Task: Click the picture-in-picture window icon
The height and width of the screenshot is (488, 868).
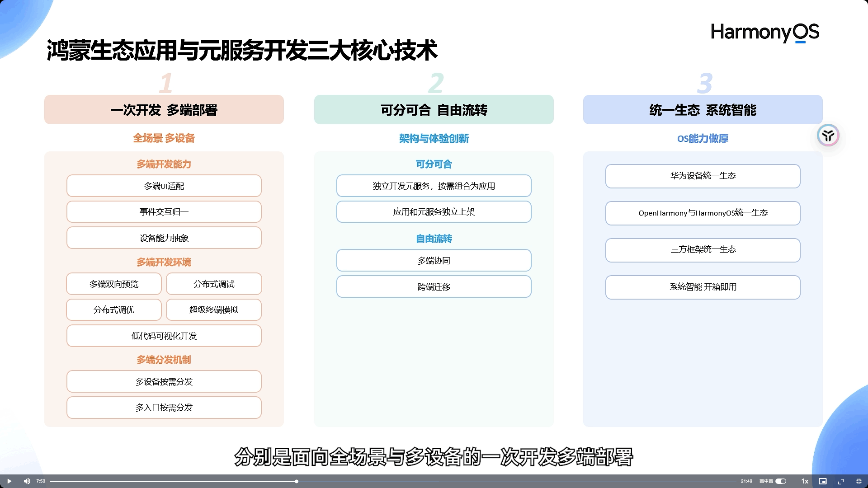Action: [823, 481]
